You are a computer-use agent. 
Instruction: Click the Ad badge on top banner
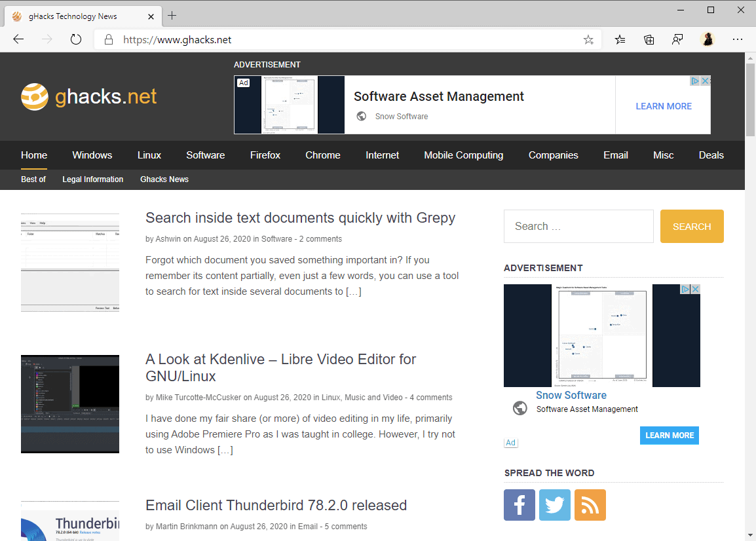[x=244, y=83]
